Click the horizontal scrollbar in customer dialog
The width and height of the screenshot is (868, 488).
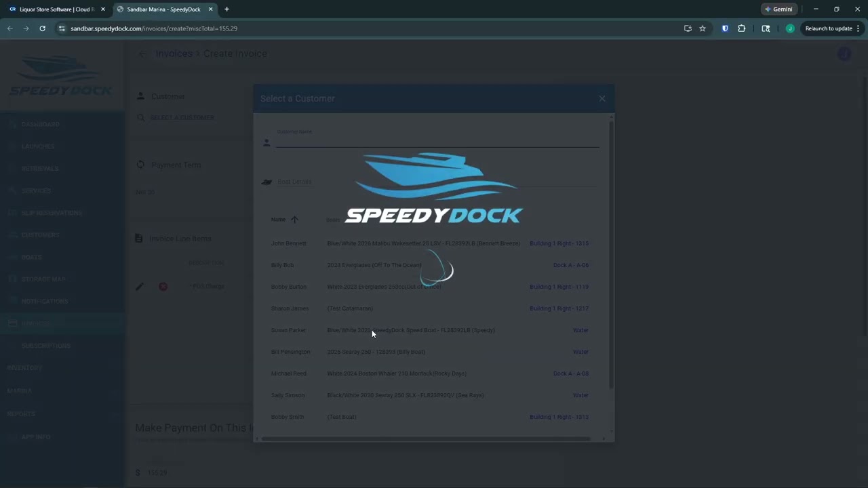(x=426, y=439)
